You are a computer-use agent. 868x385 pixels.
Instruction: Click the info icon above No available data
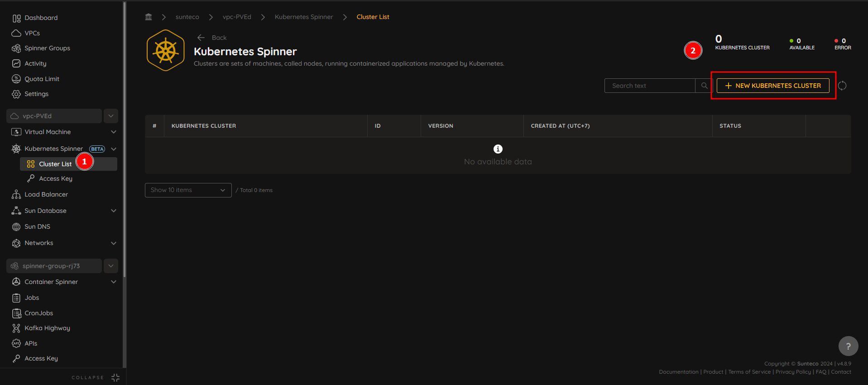tap(498, 149)
